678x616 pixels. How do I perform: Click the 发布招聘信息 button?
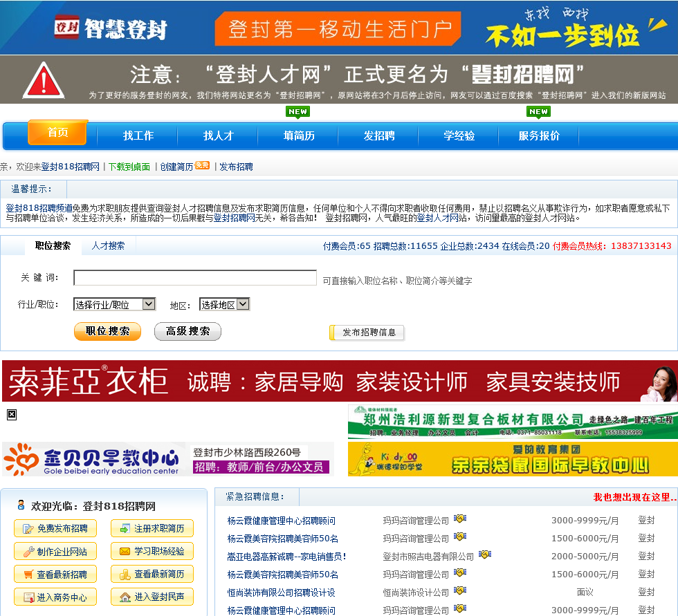(x=367, y=332)
